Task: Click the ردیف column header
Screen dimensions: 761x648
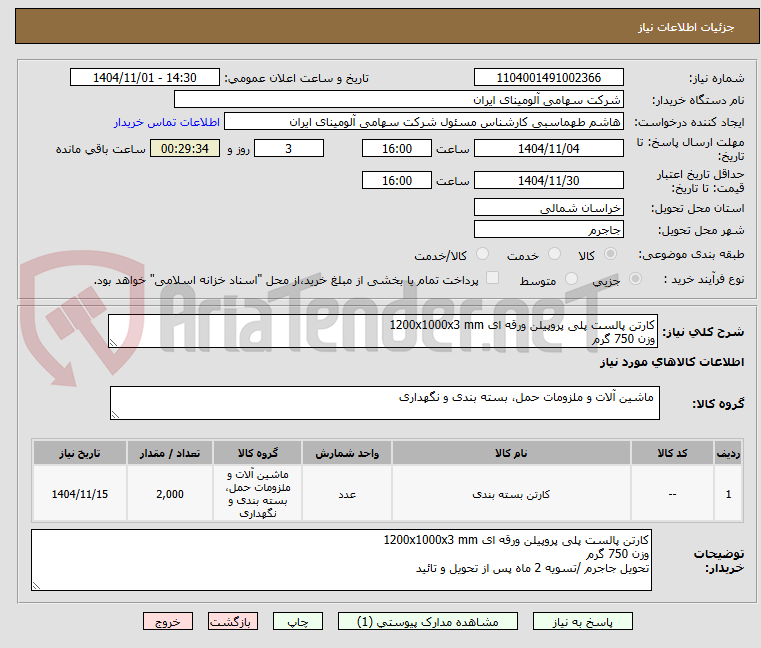Action: coord(728,453)
